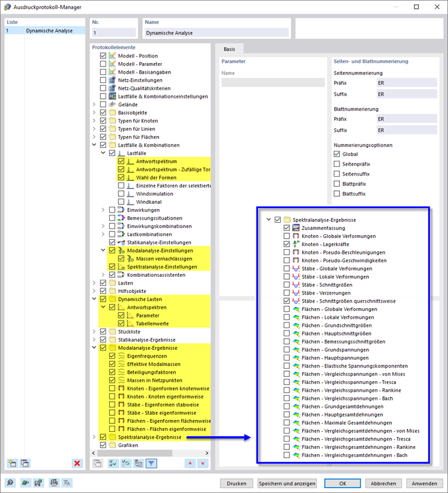Collapse the Lastfälle sub-node

click(x=103, y=153)
